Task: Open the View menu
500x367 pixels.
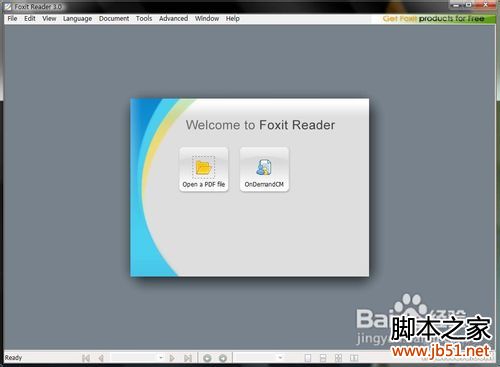Action: 49,19
